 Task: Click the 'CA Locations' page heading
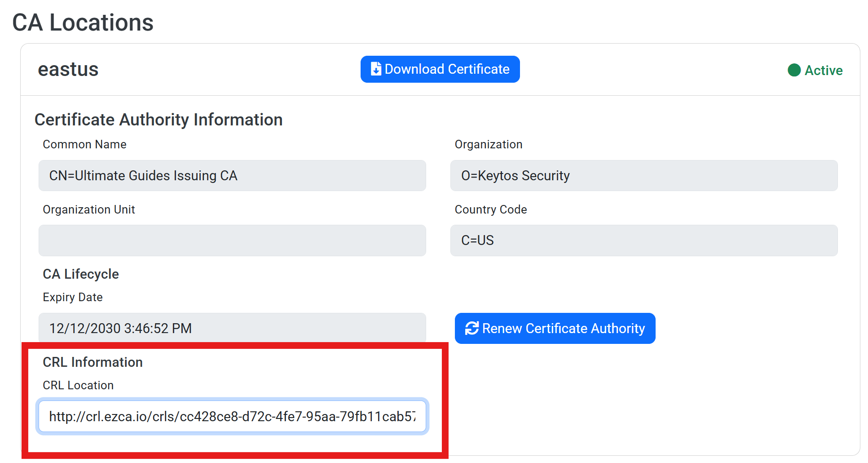pyautogui.click(x=83, y=22)
